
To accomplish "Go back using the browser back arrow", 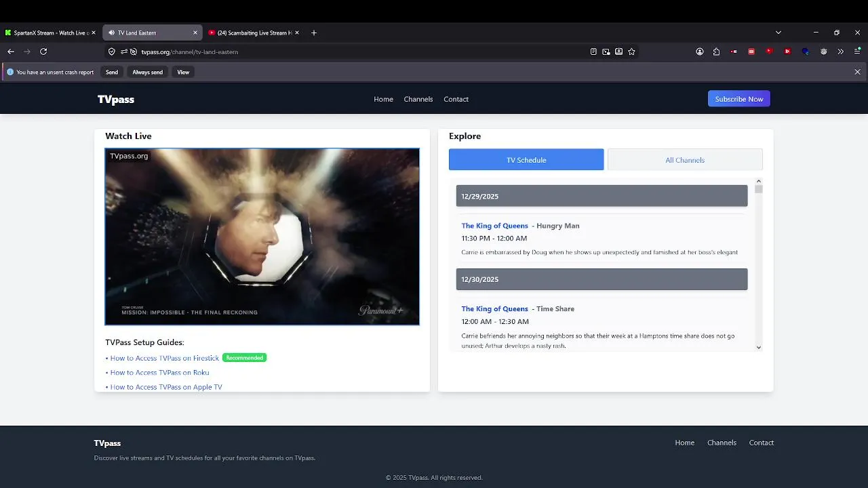I will coord(11,52).
